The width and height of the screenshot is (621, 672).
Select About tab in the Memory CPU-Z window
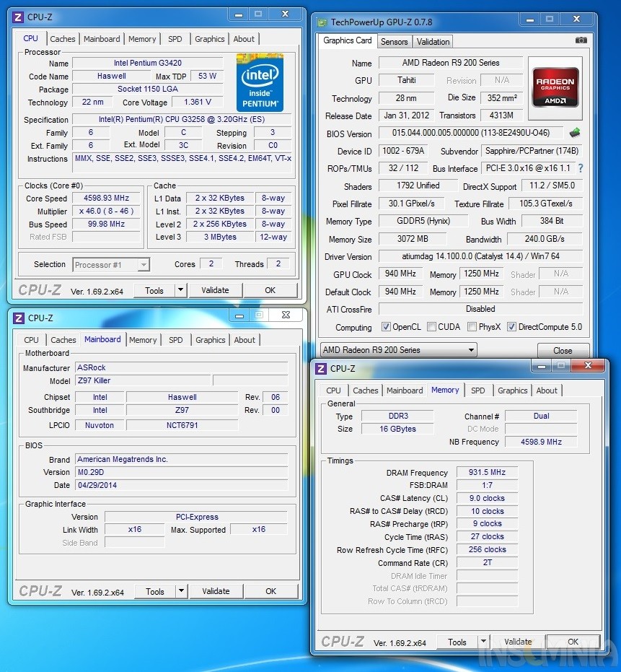coord(547,390)
